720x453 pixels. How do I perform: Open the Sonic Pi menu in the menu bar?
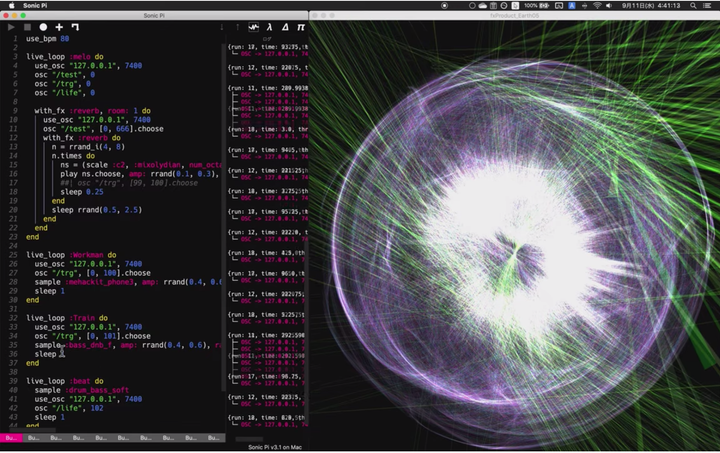tap(37, 5)
